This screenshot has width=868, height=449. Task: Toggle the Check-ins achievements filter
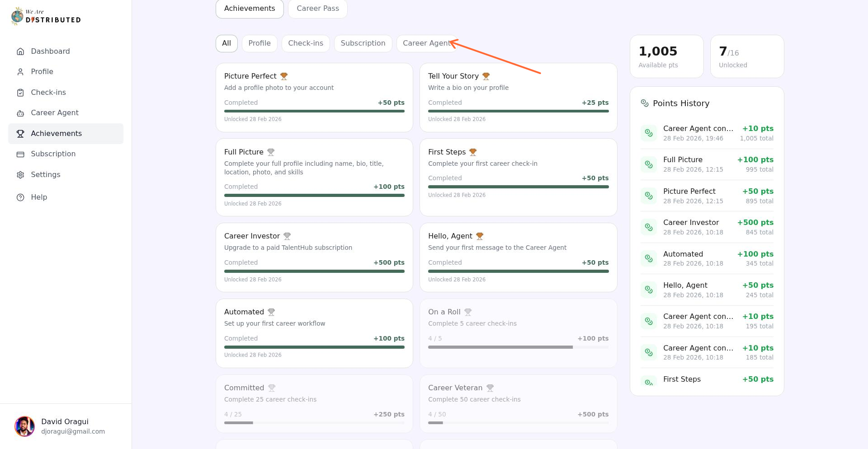click(306, 43)
